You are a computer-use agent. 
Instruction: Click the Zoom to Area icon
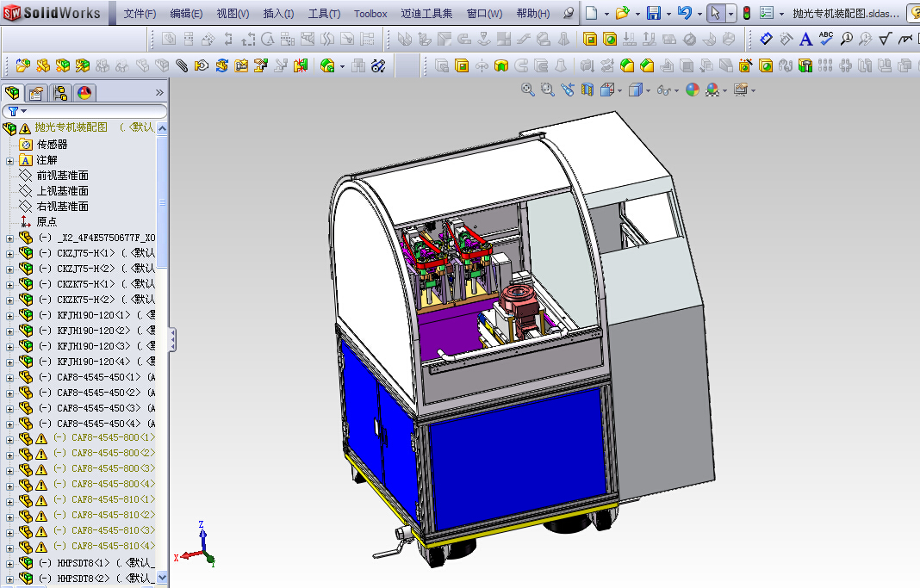547,90
